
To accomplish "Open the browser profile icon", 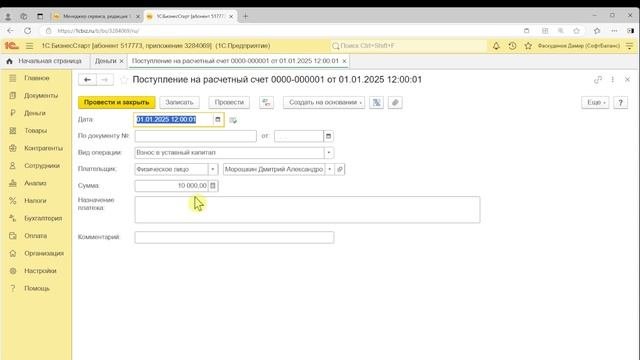I will tap(8, 16).
